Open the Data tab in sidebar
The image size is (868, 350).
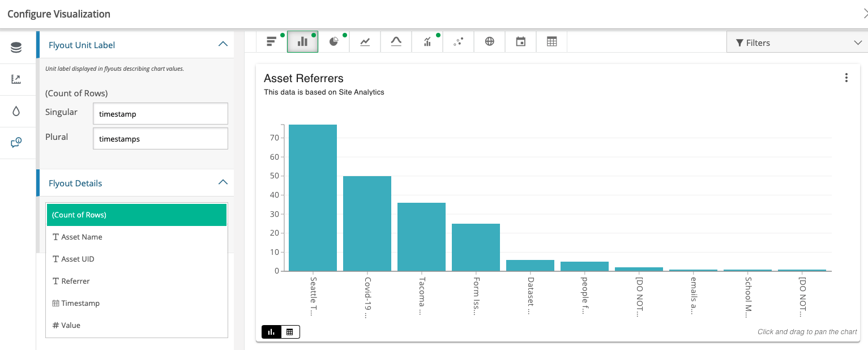(x=16, y=48)
